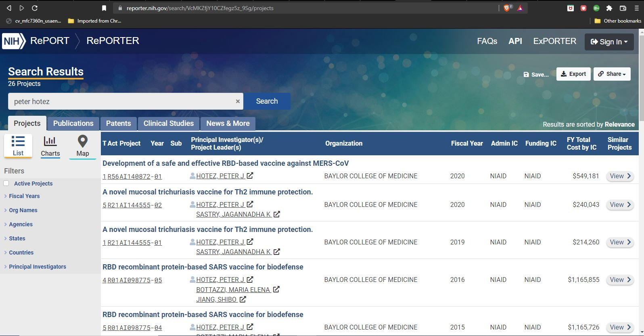
Task: Open the Share dropdown
Action: tap(612, 74)
